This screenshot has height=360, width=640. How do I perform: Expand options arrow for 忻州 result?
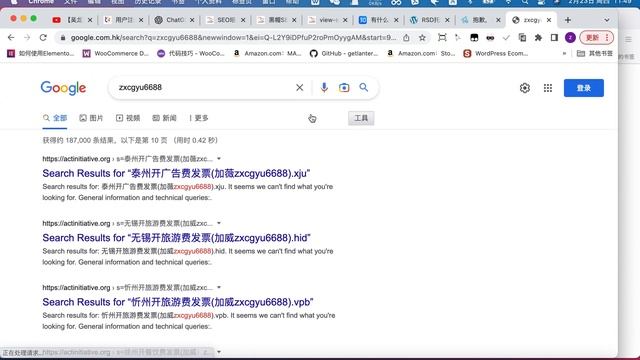tap(219, 287)
